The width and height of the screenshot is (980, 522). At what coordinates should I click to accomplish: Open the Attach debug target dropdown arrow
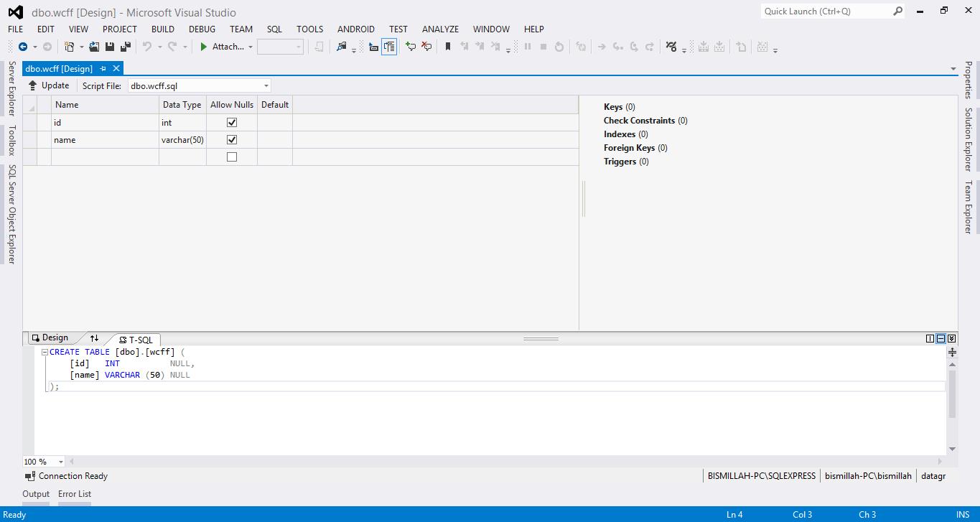[251, 47]
